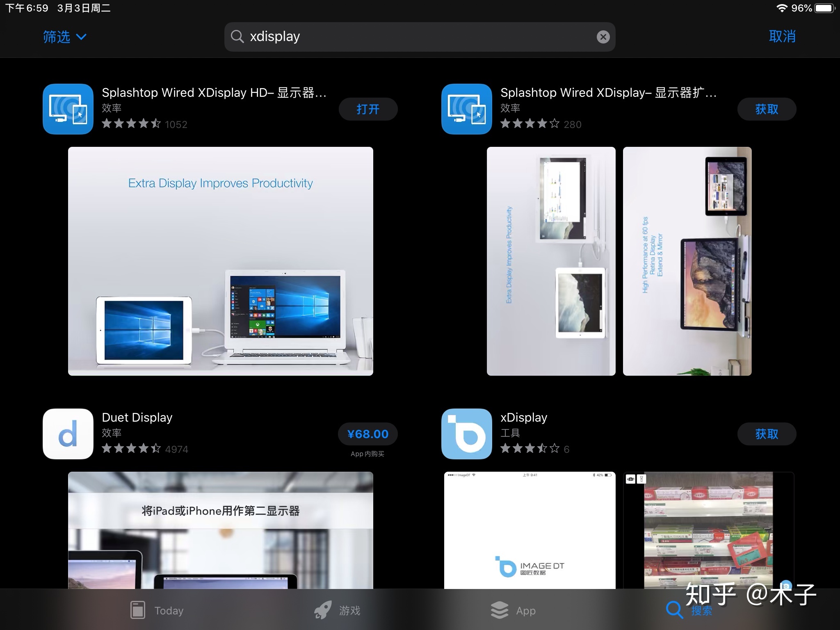Tap the Today tab icon

pyautogui.click(x=138, y=610)
